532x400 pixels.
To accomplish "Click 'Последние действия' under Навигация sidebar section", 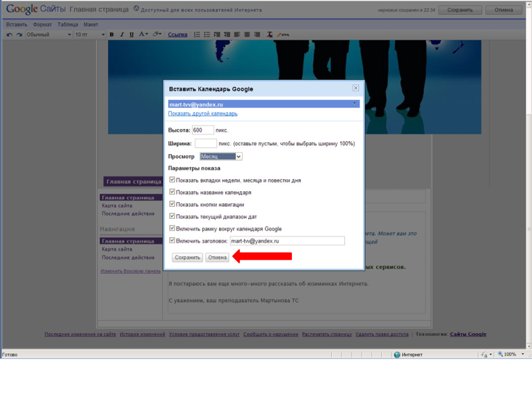I will pyautogui.click(x=128, y=257).
